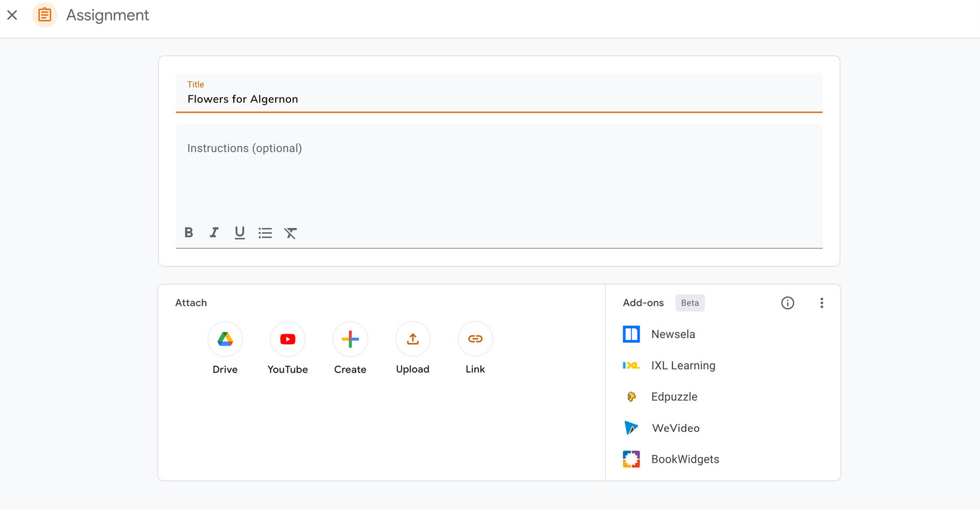Image resolution: width=980 pixels, height=510 pixels.
Task: Select the WeVideo add-on label
Action: click(x=676, y=428)
